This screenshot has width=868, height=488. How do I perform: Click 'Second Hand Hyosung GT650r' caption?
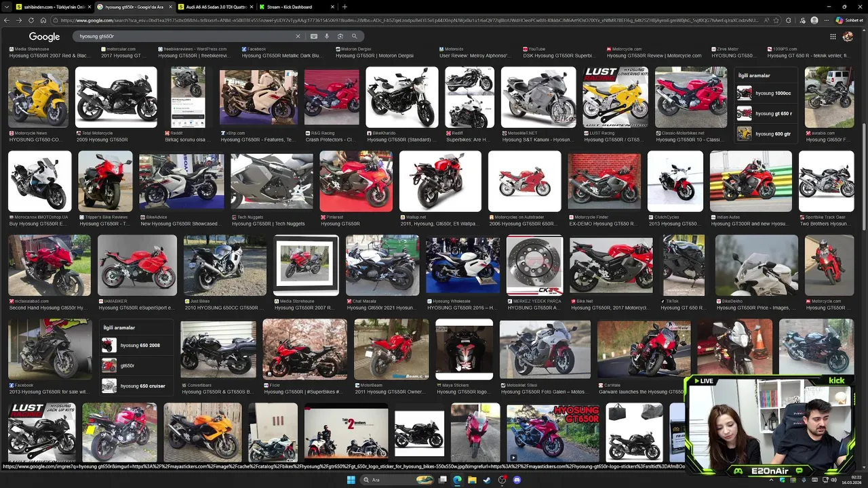(x=48, y=308)
